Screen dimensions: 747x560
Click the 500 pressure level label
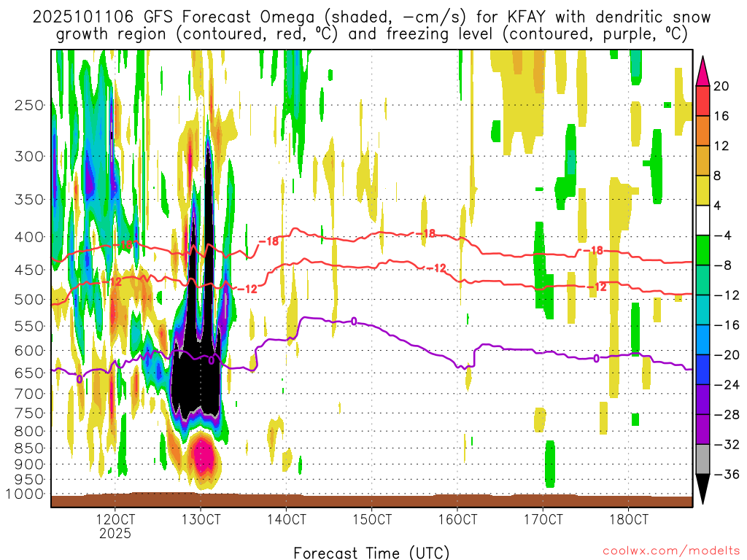[x=29, y=300]
